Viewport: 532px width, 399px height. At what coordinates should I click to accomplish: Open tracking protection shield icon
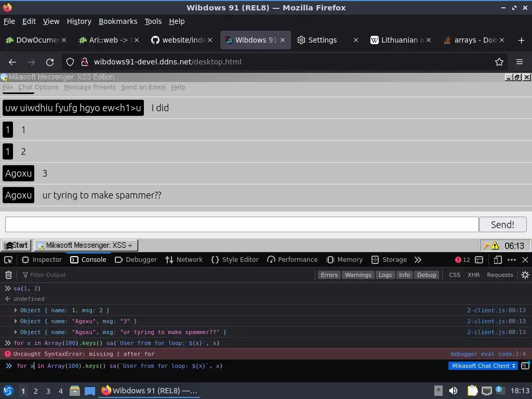70,62
